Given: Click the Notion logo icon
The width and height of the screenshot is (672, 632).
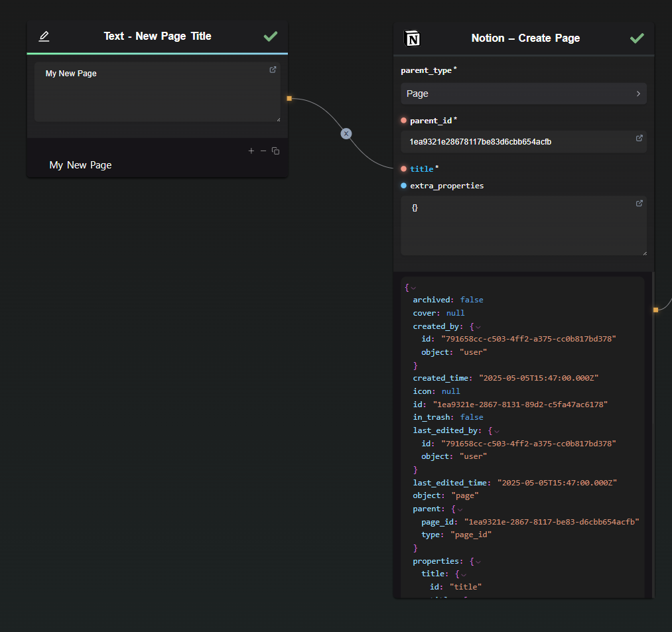Looking at the screenshot, I should tap(412, 38).
